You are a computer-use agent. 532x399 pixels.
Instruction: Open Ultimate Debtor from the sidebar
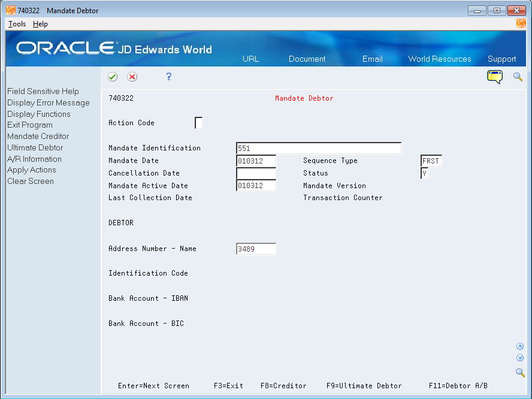coord(35,147)
